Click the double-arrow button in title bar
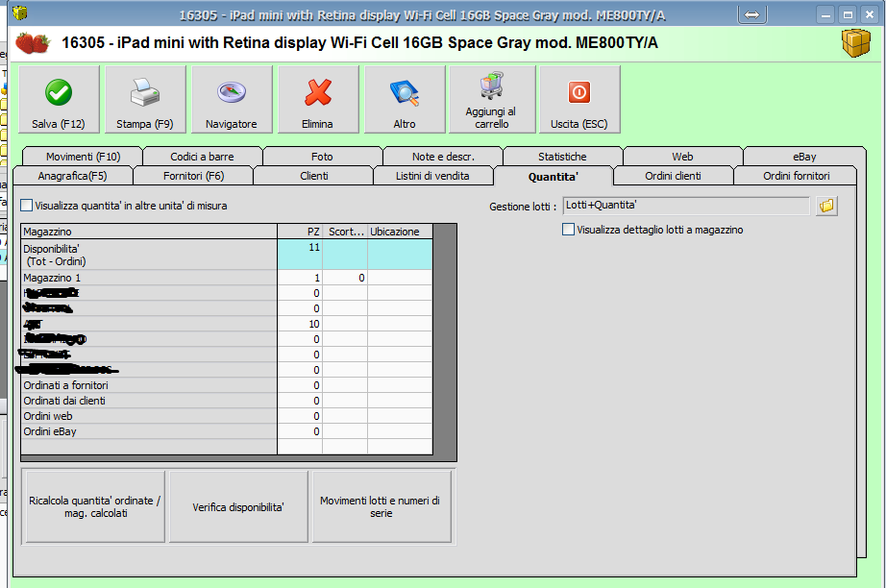This screenshot has width=886, height=588. pos(752,14)
